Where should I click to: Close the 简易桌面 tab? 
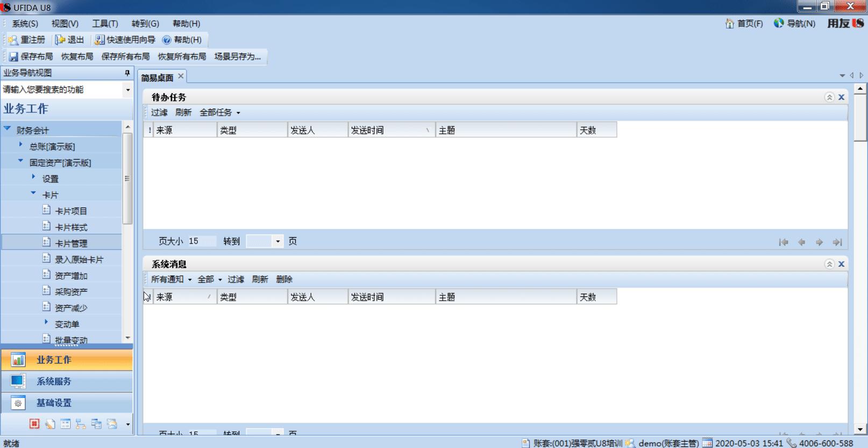[181, 76]
